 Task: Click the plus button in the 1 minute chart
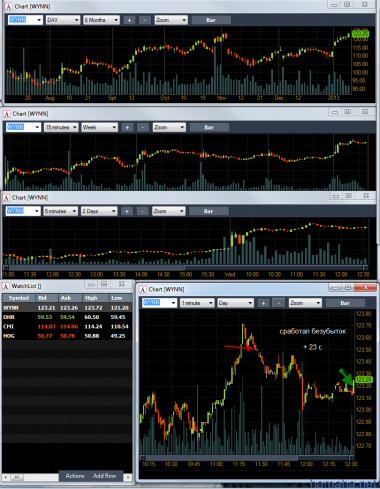pos(263,303)
